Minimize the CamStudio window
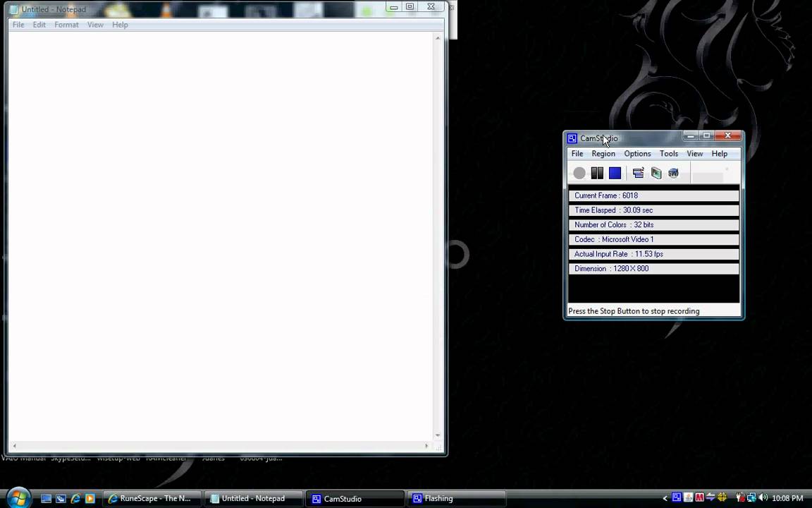This screenshot has height=508, width=812. (690, 135)
